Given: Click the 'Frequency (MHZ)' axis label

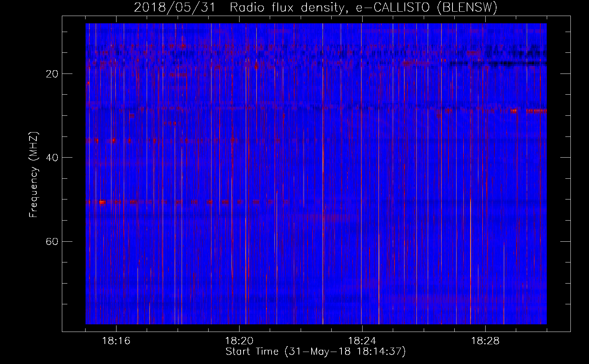Looking at the screenshot, I should (33, 175).
